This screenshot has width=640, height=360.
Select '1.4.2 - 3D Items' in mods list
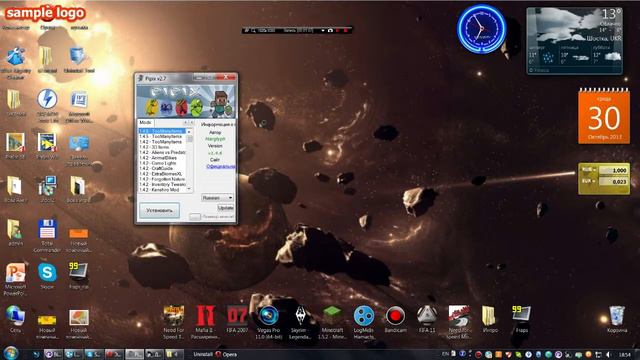point(162,147)
